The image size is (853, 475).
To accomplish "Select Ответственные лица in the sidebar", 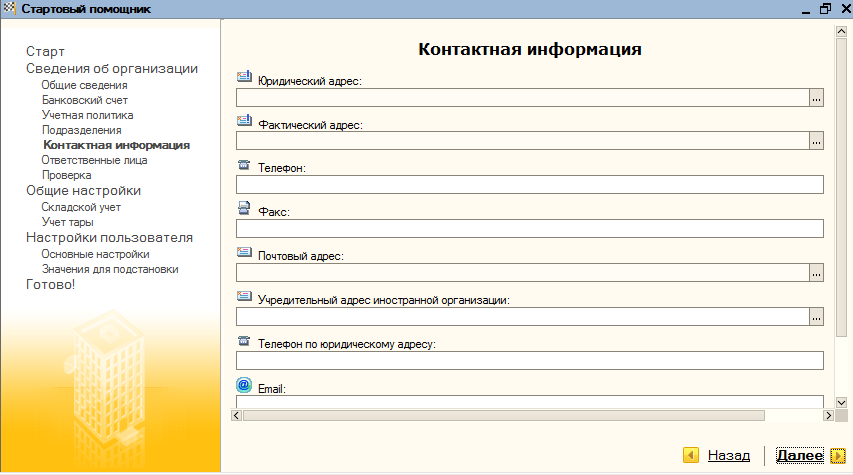I will click(x=95, y=161).
